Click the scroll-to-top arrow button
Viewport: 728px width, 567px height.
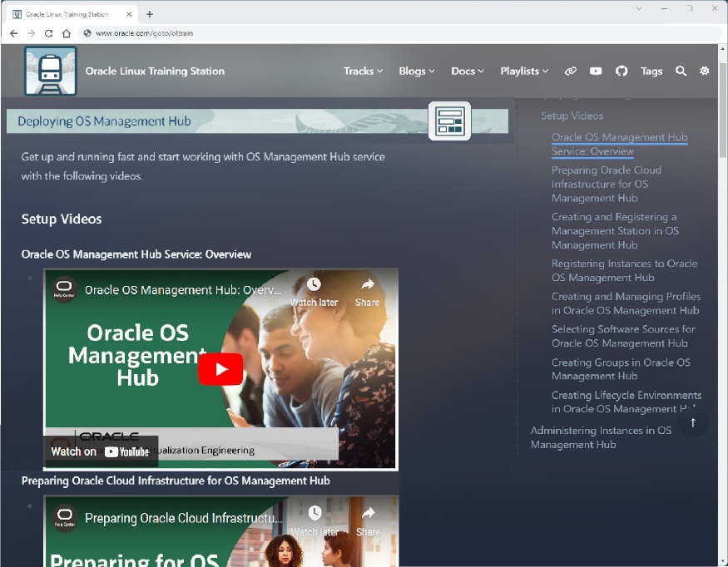(693, 422)
